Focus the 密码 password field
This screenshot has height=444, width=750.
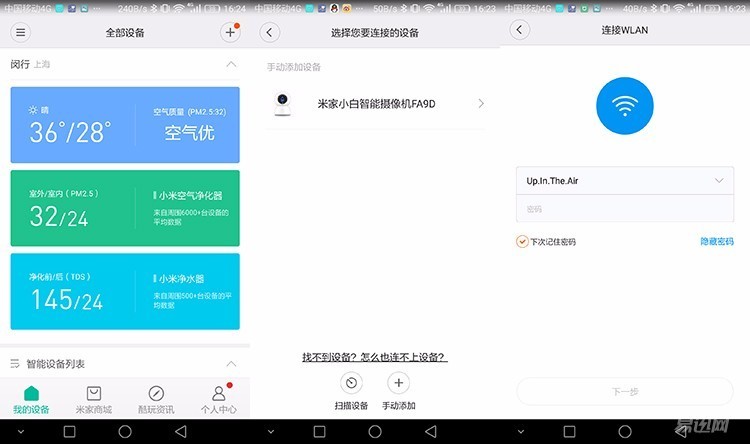tap(625, 209)
